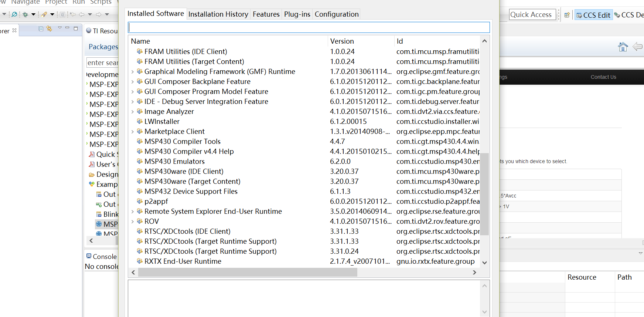Expand Graphical Modeling Framework (GMF) Runtime
644x317 pixels.
[x=133, y=71]
